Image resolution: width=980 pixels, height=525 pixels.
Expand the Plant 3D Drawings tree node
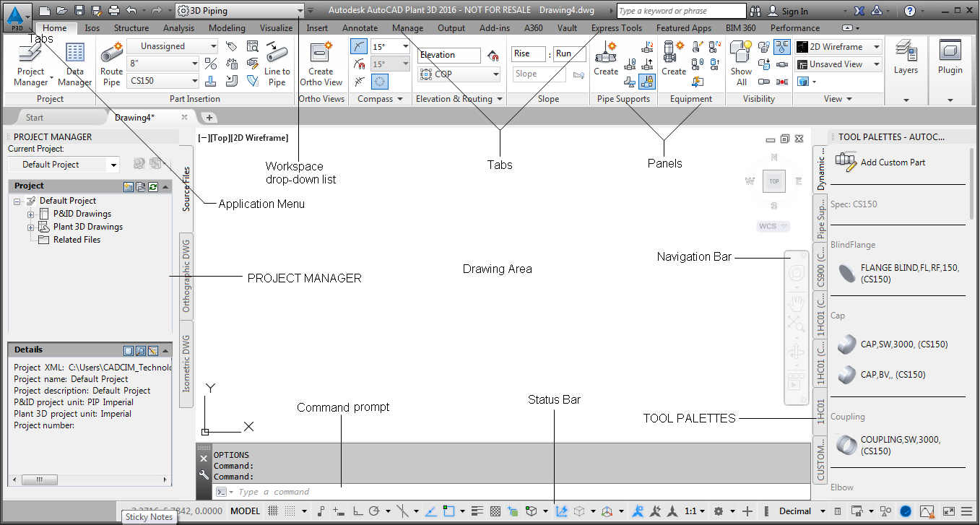pyautogui.click(x=31, y=227)
